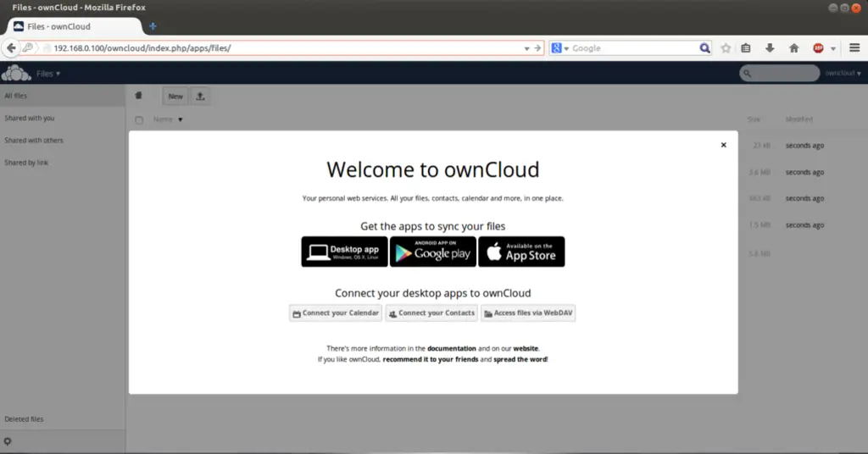
Task: Sort by the Modified column header
Action: pos(798,119)
